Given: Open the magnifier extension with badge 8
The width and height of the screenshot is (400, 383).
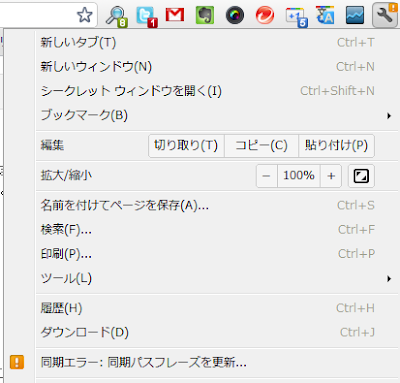Looking at the screenshot, I should 116,16.
